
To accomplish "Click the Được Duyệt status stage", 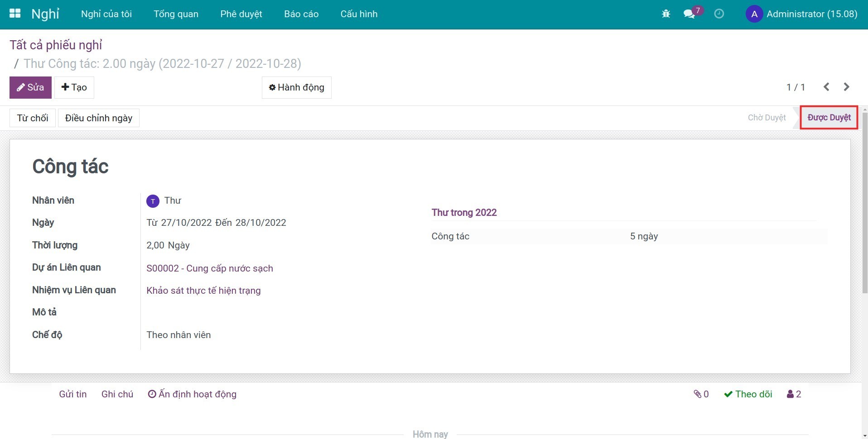I will tap(829, 118).
